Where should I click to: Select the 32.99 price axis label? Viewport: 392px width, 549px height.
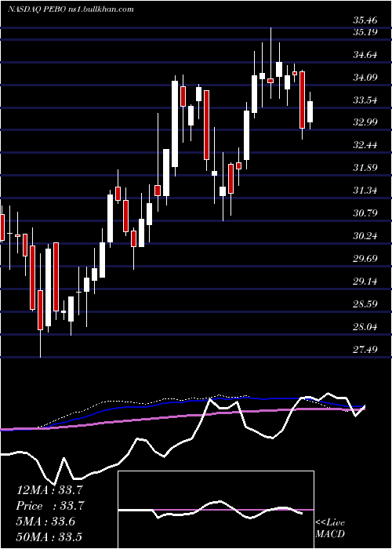(x=365, y=122)
